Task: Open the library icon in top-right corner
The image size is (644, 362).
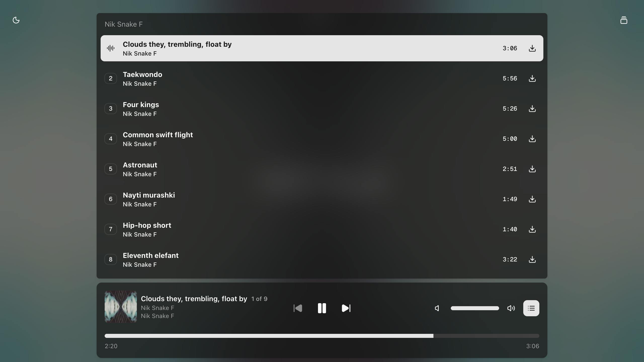Action: coord(624,20)
